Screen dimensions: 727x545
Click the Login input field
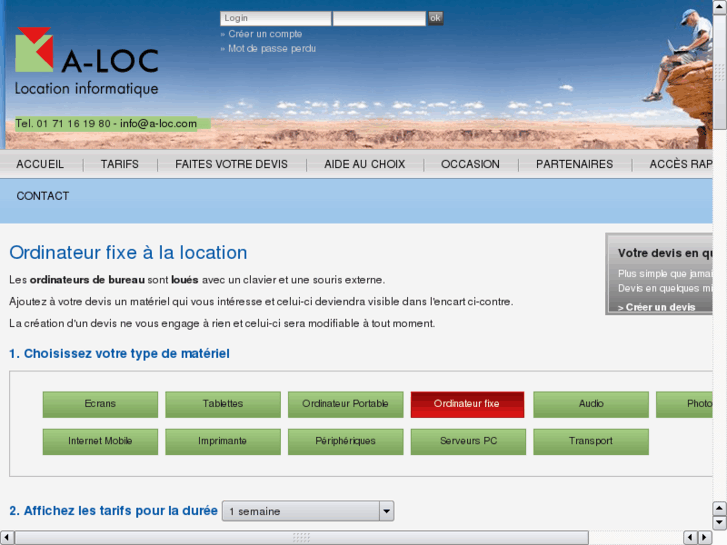[x=276, y=19]
